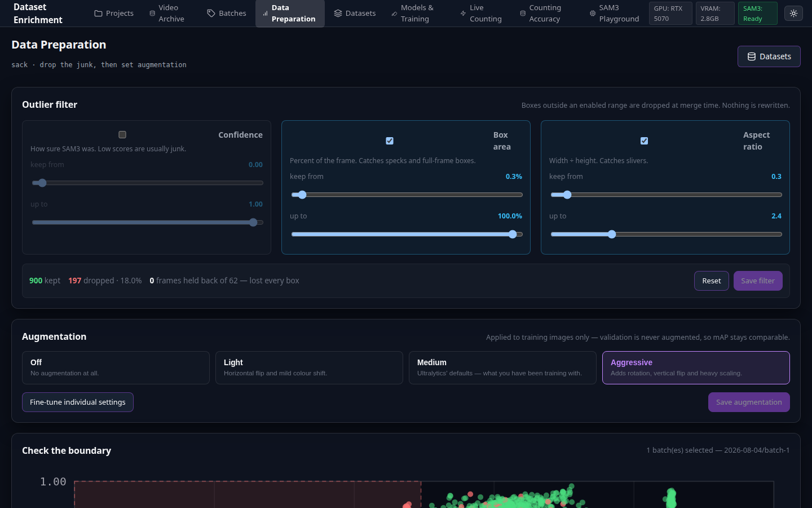The image size is (812, 508).
Task: Click the Batches tag icon
Action: tap(211, 14)
